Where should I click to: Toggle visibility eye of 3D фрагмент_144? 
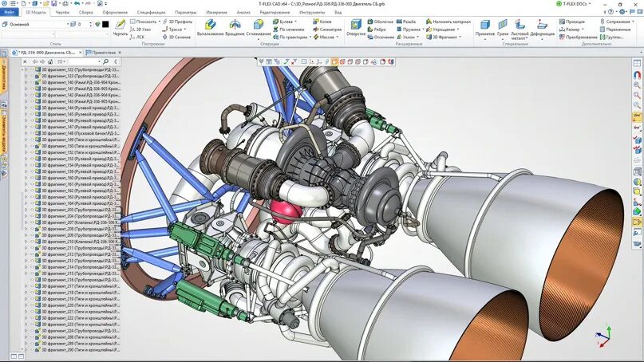tap(32, 108)
